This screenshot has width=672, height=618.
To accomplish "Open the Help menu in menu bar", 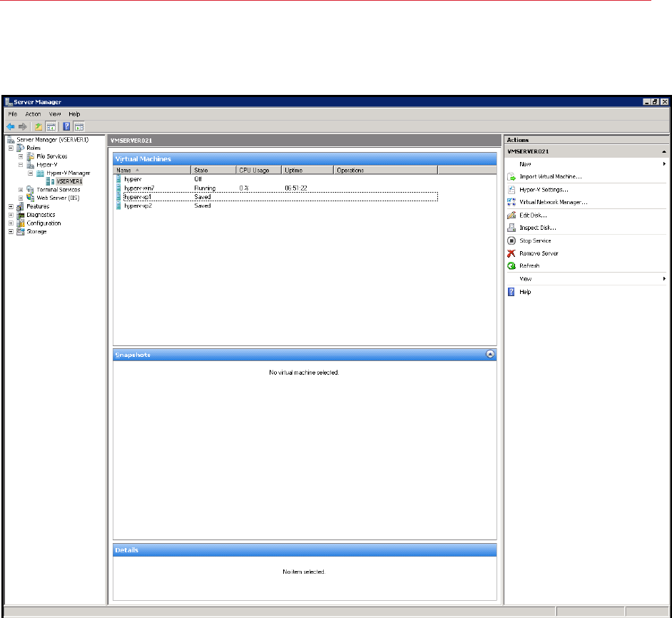I will coord(75,114).
